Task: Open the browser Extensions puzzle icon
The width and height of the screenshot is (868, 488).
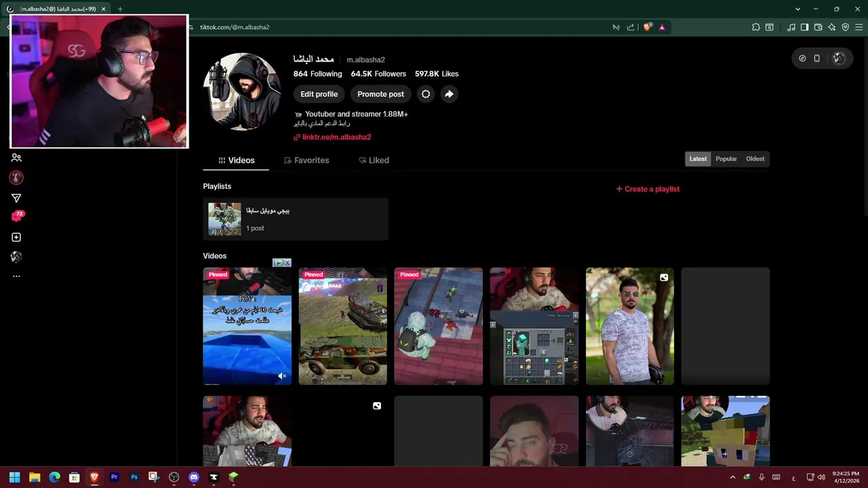Action: 756,27
